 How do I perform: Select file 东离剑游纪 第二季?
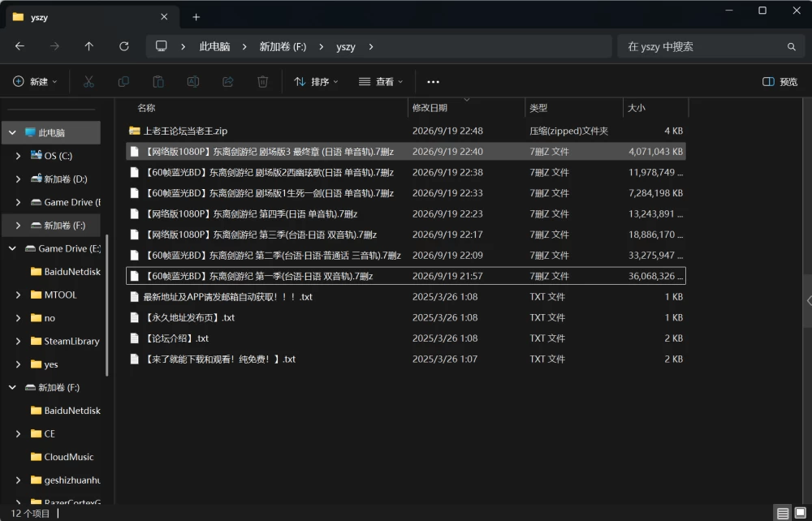[406, 255]
